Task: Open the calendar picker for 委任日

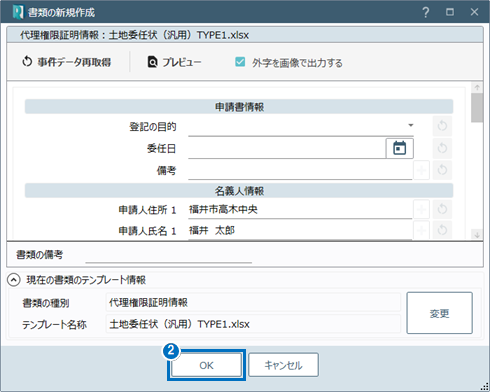Action: click(x=400, y=148)
